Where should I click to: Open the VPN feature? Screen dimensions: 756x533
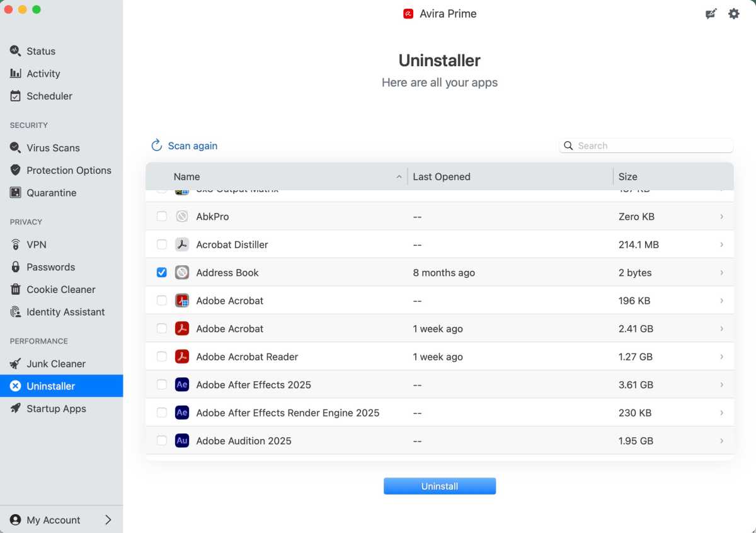click(36, 244)
